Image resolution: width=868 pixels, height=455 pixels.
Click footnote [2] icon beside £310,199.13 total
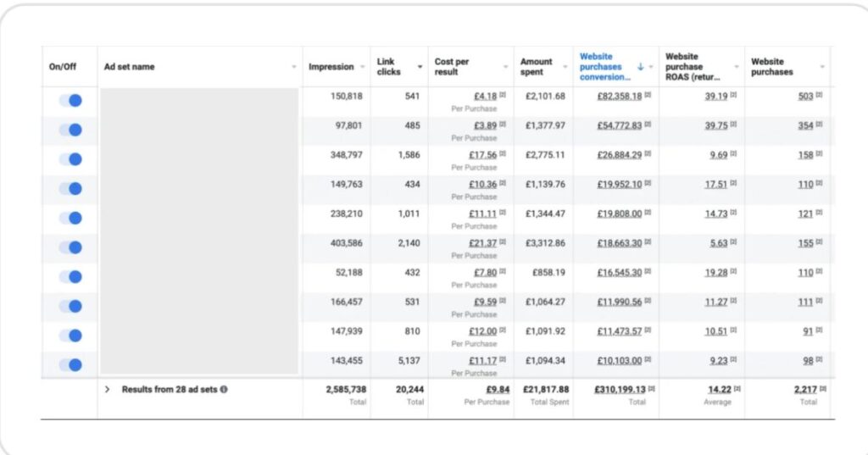[651, 390]
